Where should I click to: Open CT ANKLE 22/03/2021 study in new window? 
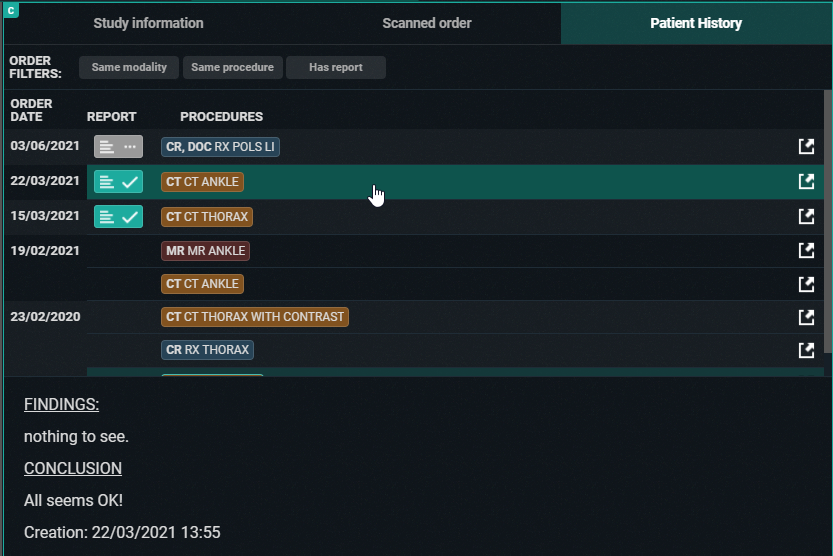click(806, 182)
